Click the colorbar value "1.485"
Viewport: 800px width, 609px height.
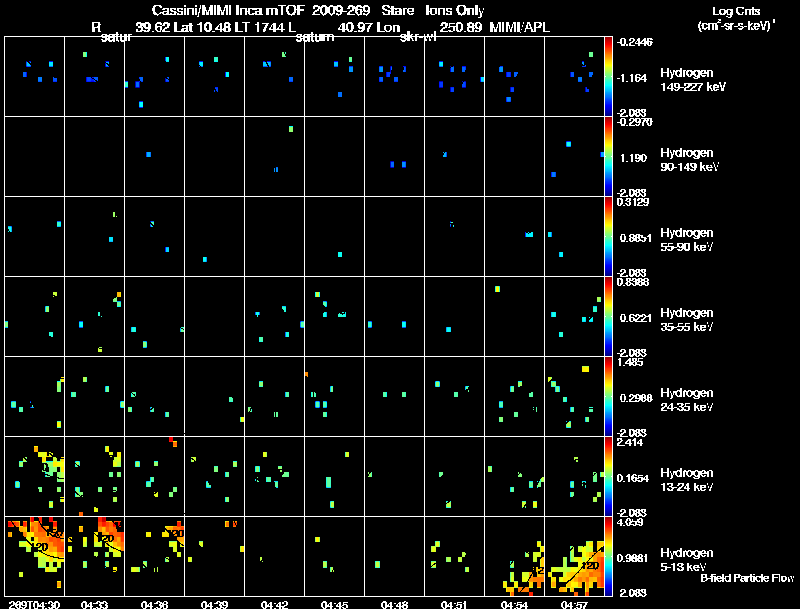click(x=630, y=362)
